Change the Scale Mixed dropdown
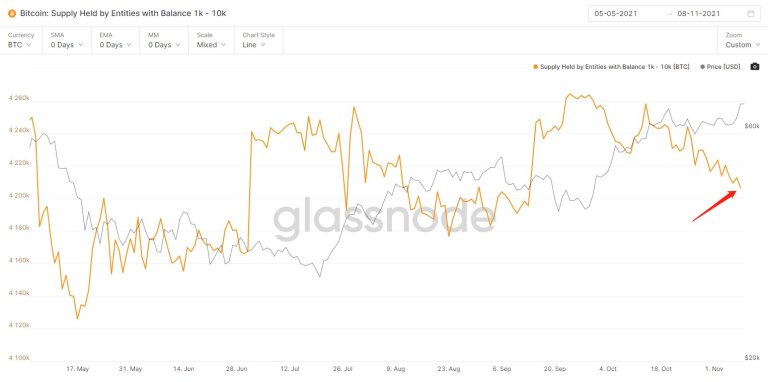This screenshot has width=768, height=382. click(x=212, y=40)
